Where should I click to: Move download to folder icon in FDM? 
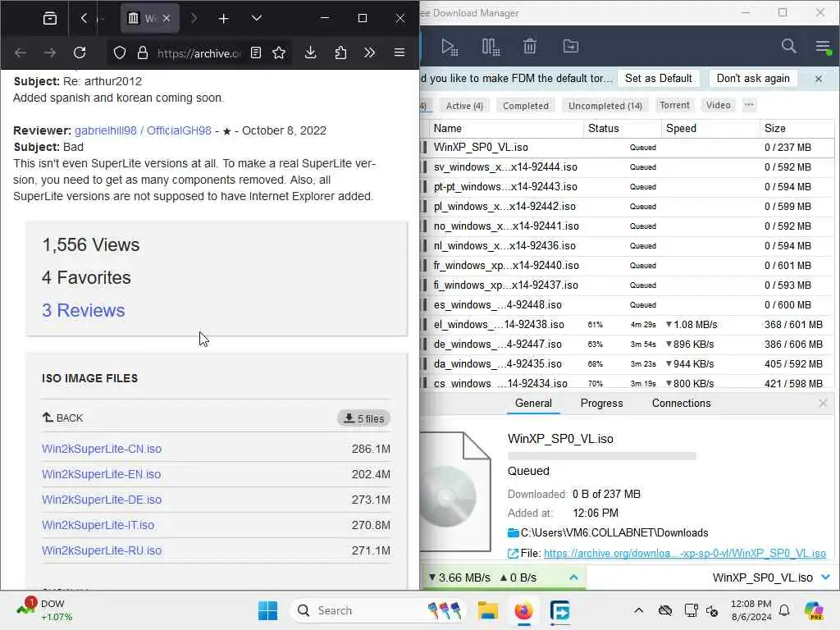coord(571,47)
